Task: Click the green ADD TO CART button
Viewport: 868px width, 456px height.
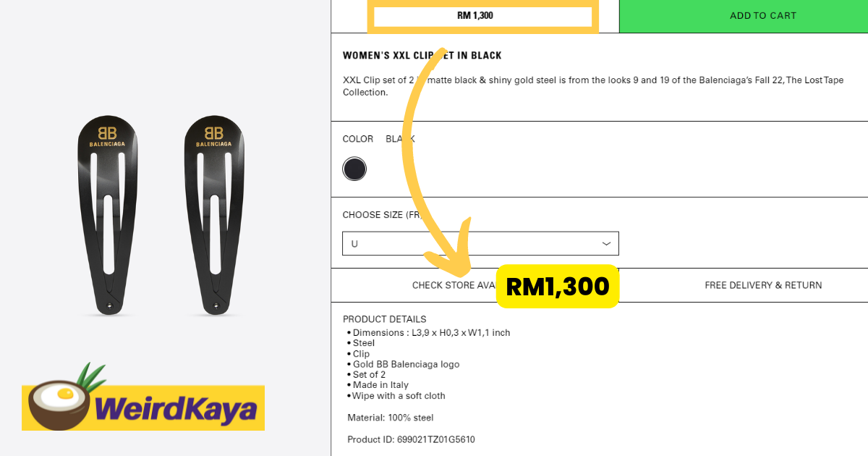Action: pyautogui.click(x=744, y=16)
